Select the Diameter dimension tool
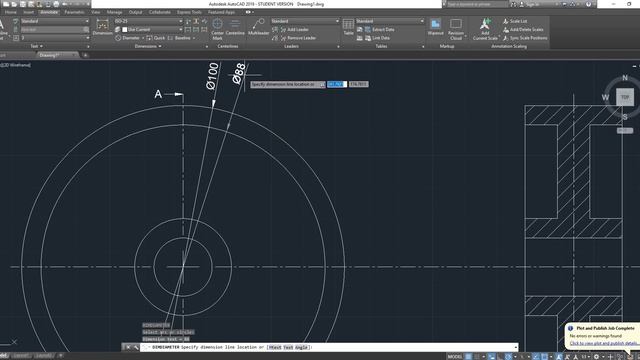Viewport: 640px width, 360px height. (127, 38)
